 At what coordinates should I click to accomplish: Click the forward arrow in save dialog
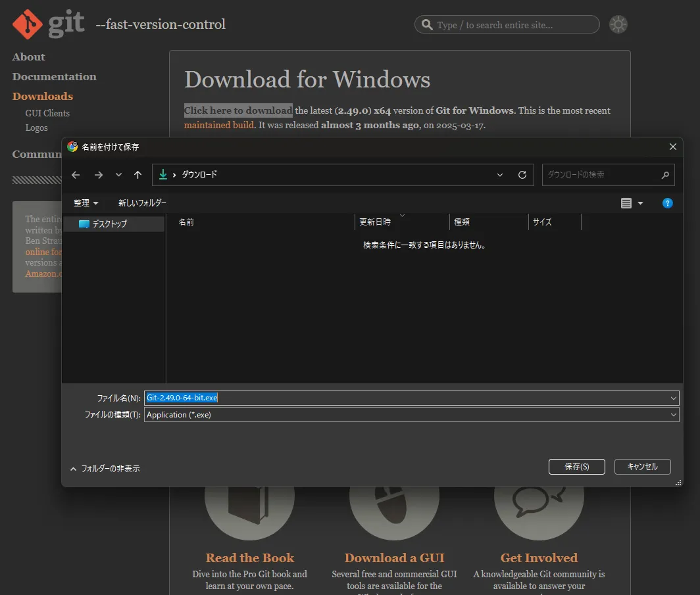98,175
